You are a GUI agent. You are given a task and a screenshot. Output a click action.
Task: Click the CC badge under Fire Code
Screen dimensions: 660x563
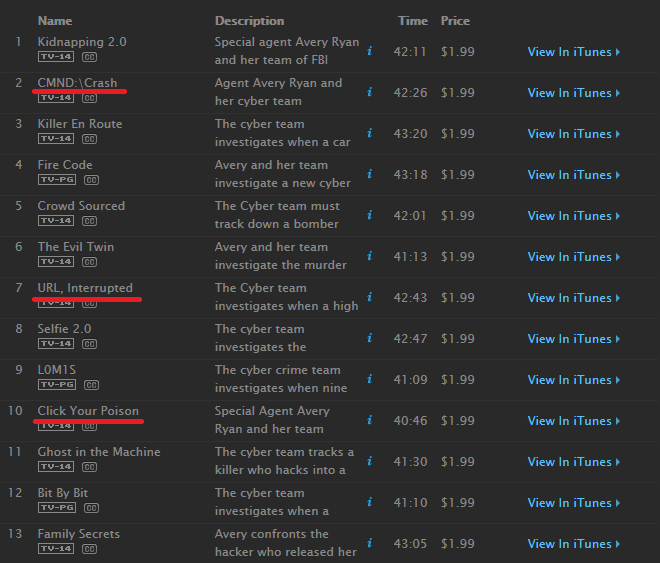coord(90,180)
